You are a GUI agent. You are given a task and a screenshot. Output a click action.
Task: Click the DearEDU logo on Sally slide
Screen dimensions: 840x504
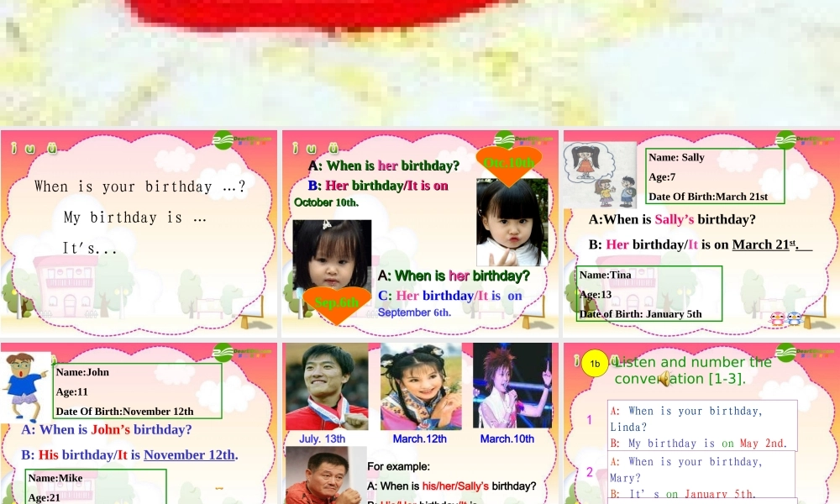[x=805, y=140]
